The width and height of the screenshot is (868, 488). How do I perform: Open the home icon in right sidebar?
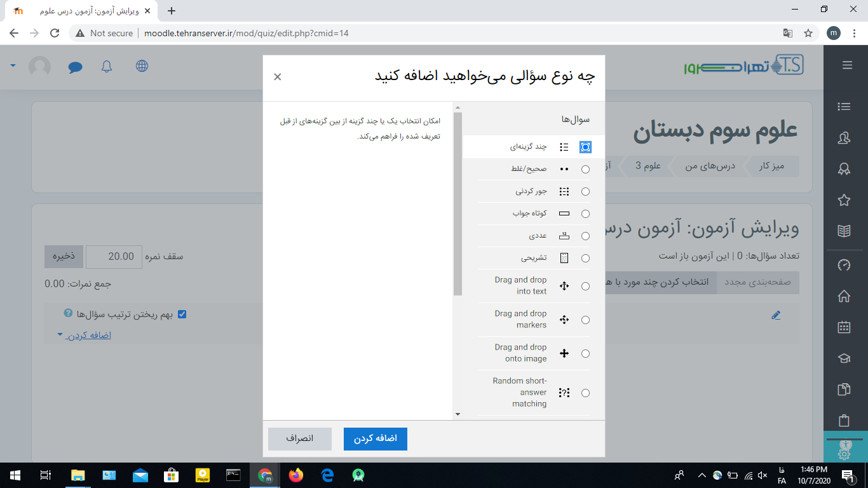[844, 296]
